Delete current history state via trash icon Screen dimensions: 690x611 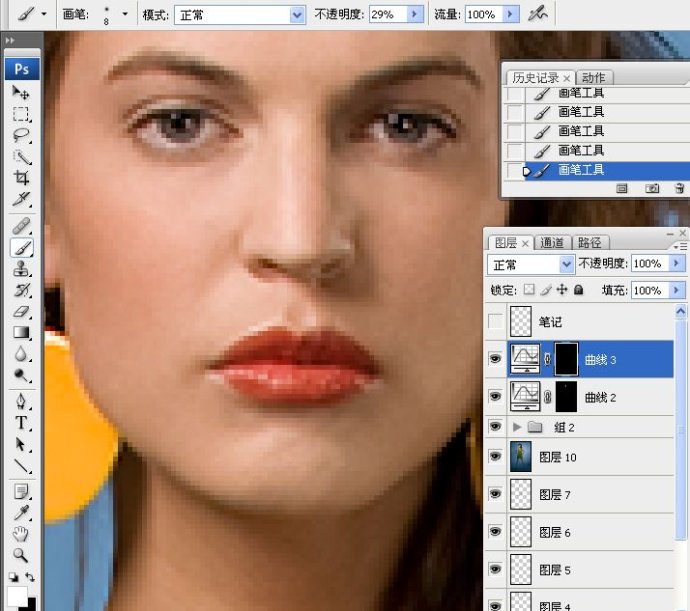679,189
